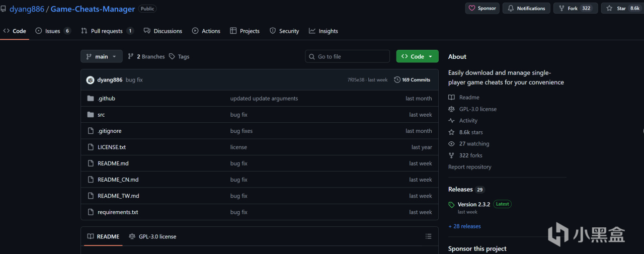Click the Report repository link

point(469,167)
